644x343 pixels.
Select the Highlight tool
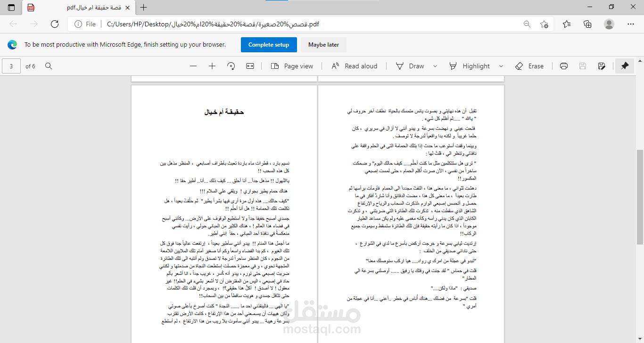coord(469,66)
